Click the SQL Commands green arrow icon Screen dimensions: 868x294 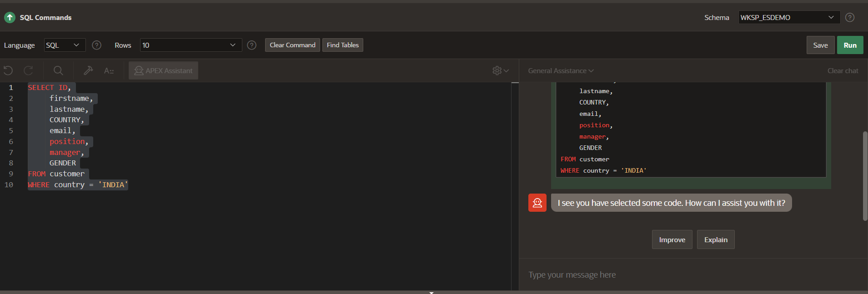click(x=10, y=17)
